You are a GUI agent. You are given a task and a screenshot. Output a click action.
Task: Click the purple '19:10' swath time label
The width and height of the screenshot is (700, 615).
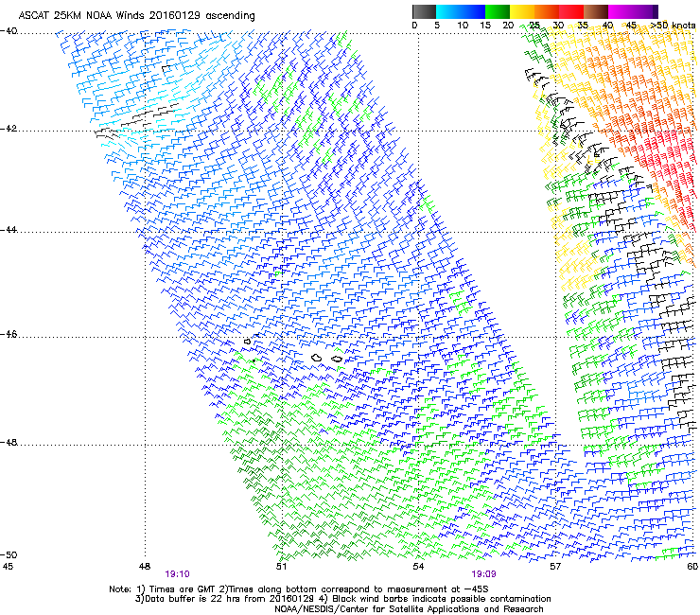coord(177,574)
